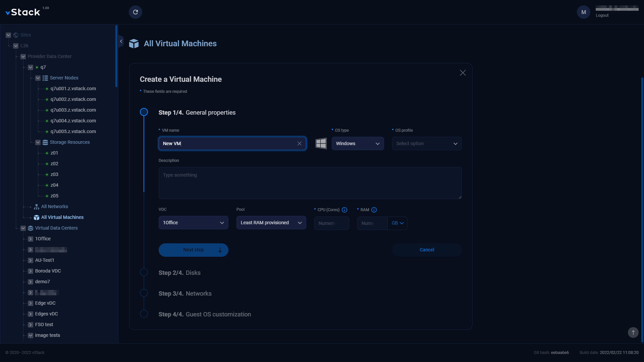Select storage resource z04
Screen dimensions: 644x362
point(54,185)
